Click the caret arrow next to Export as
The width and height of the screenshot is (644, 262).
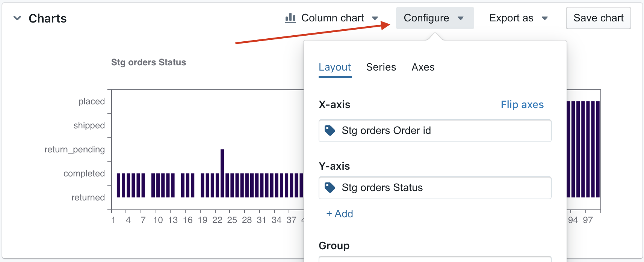tap(545, 18)
